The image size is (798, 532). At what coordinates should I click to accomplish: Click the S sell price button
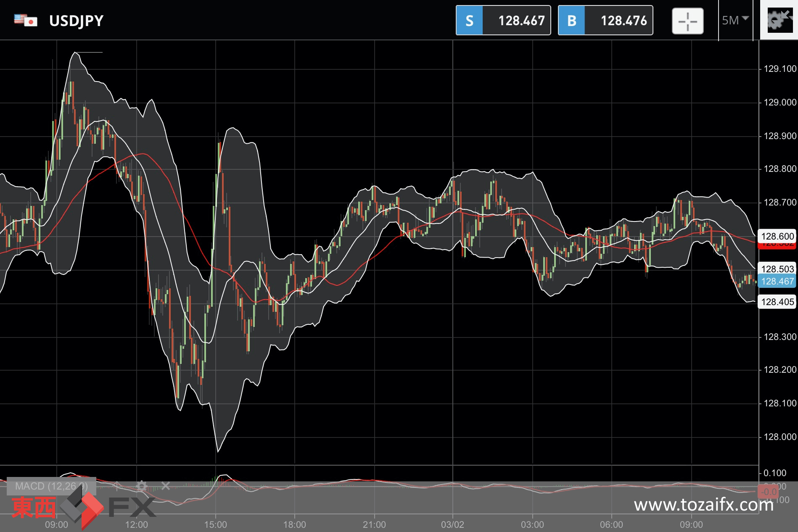click(503, 20)
